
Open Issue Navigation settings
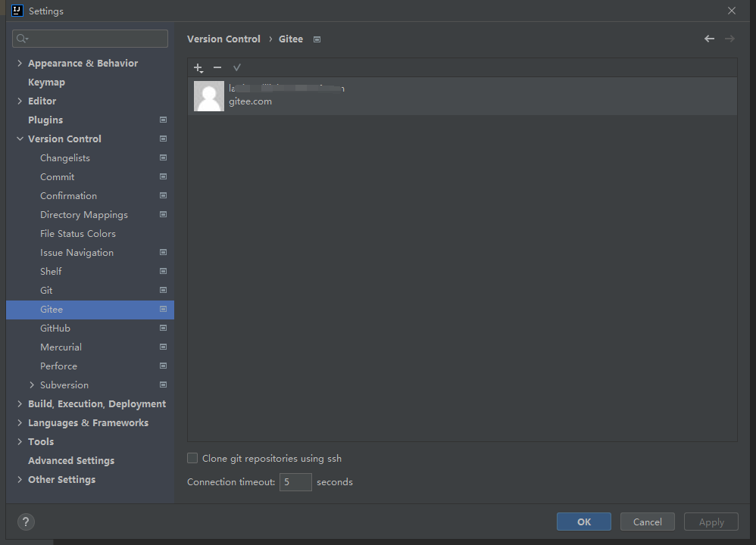(x=77, y=253)
